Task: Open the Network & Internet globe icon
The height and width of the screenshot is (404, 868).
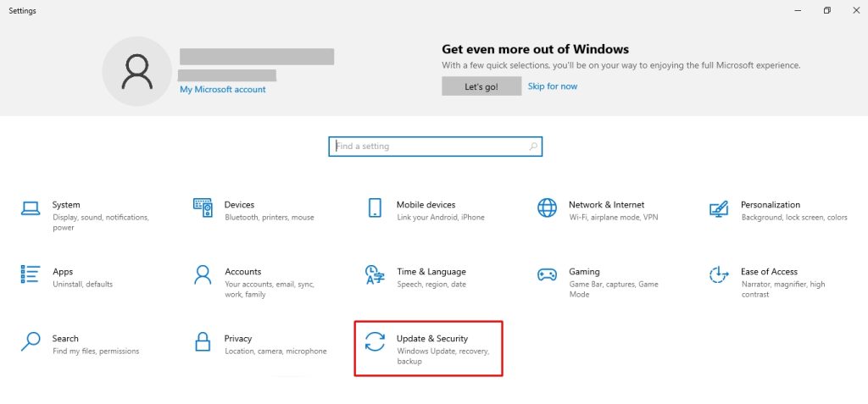Action: pyautogui.click(x=547, y=208)
